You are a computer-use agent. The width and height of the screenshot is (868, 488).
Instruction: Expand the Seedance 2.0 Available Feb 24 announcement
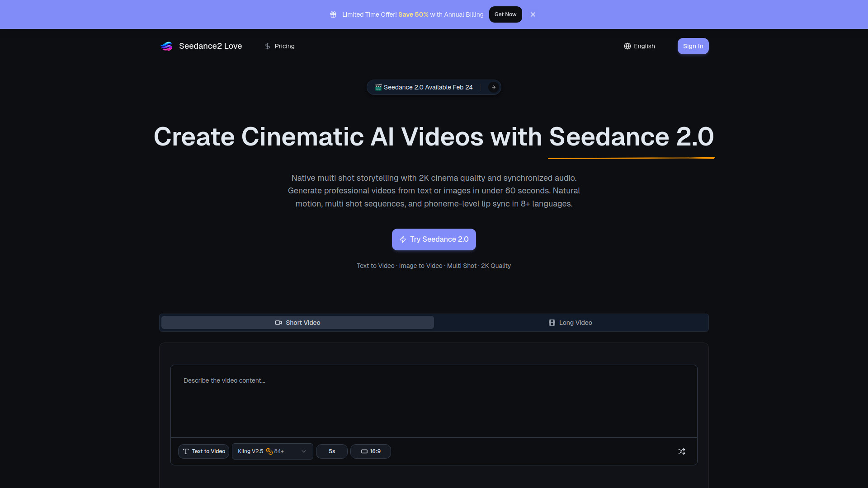tap(434, 87)
